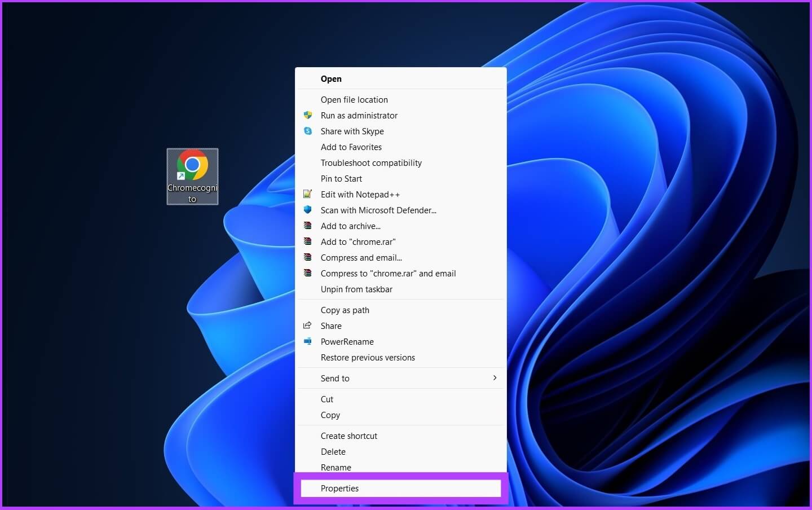The image size is (812, 510).
Task: Choose Copy as path
Action: (x=401, y=310)
